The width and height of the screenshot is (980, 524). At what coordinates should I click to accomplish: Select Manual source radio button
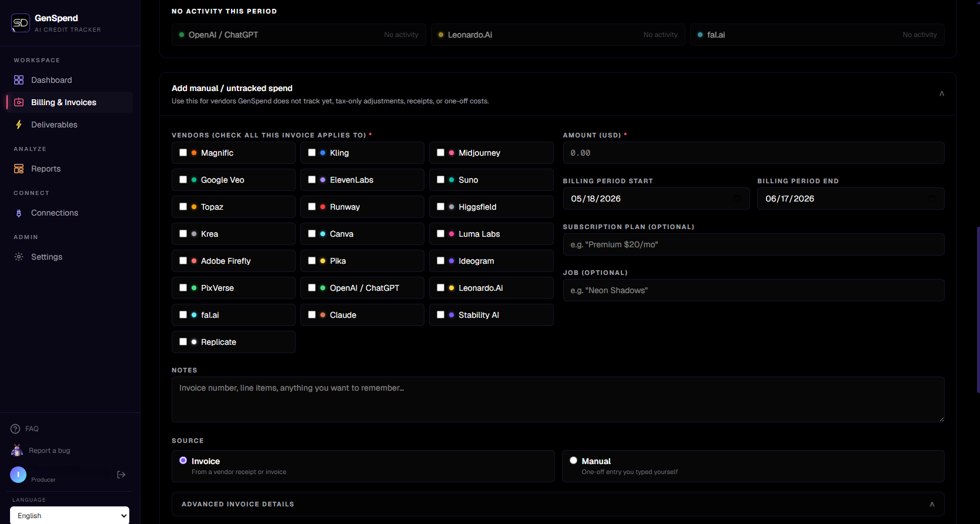tap(573, 461)
